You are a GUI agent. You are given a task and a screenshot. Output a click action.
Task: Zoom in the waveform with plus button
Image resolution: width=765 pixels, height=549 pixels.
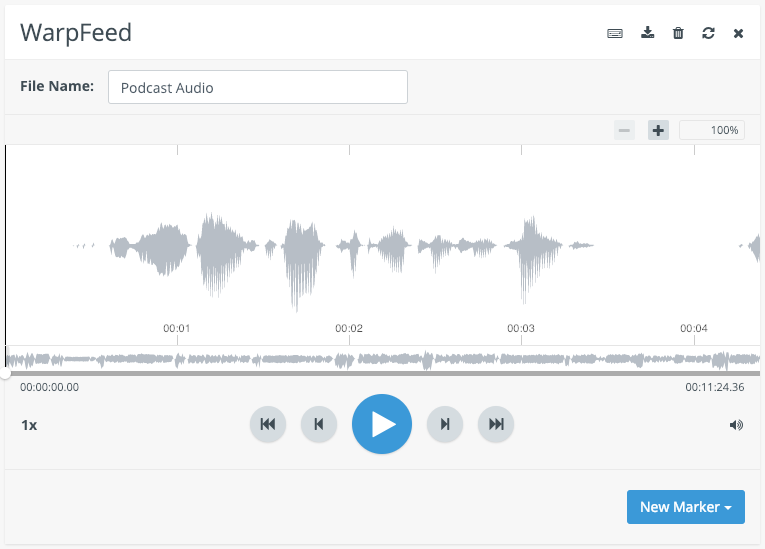tap(658, 130)
